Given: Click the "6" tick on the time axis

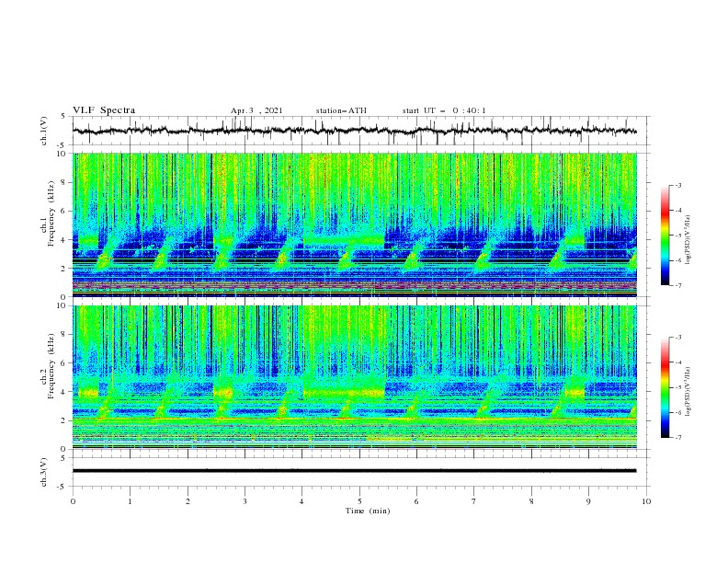Looking at the screenshot, I should pyautogui.click(x=416, y=501).
